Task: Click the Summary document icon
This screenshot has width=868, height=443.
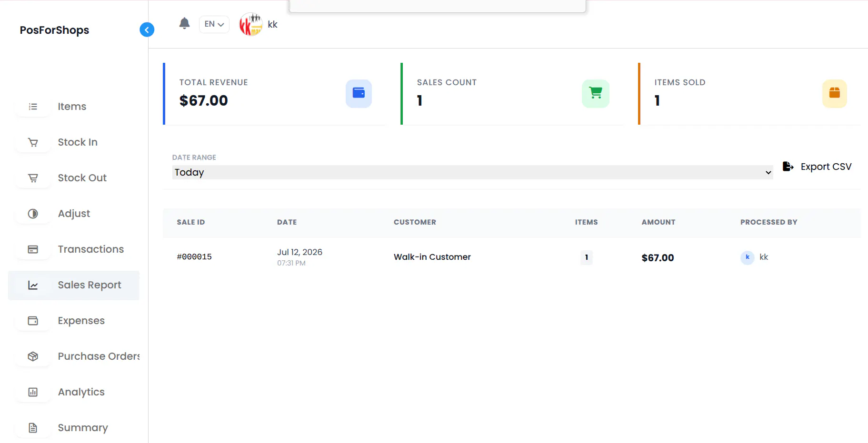Action: pyautogui.click(x=33, y=428)
